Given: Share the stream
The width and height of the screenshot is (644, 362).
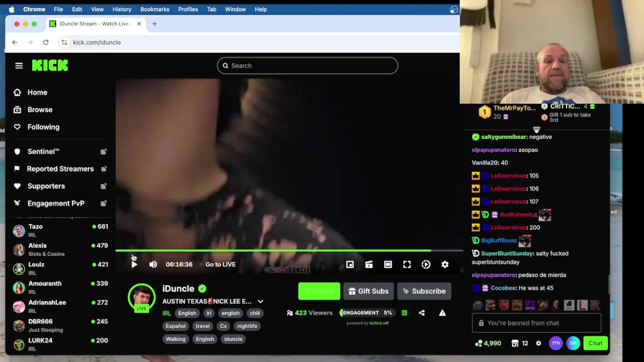Looking at the screenshot, I should tap(422, 313).
